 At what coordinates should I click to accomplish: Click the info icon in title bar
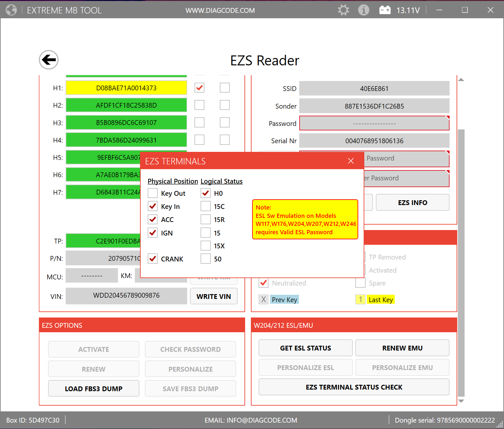pyautogui.click(x=363, y=10)
